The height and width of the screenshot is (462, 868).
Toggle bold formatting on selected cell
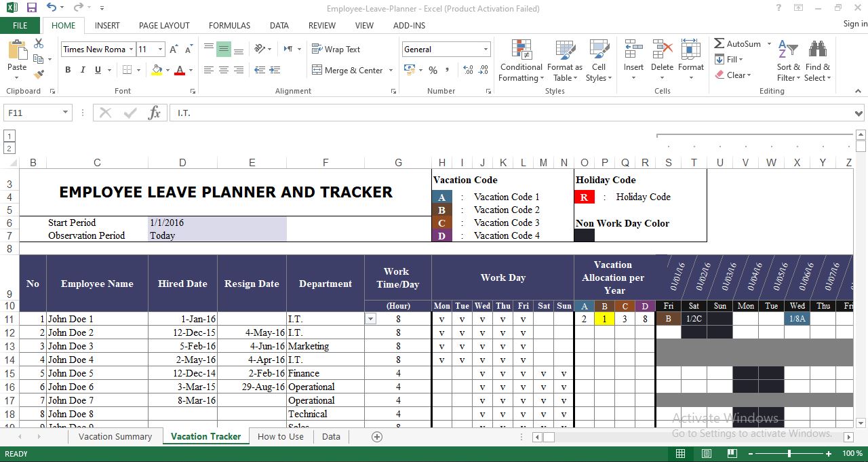tap(67, 69)
